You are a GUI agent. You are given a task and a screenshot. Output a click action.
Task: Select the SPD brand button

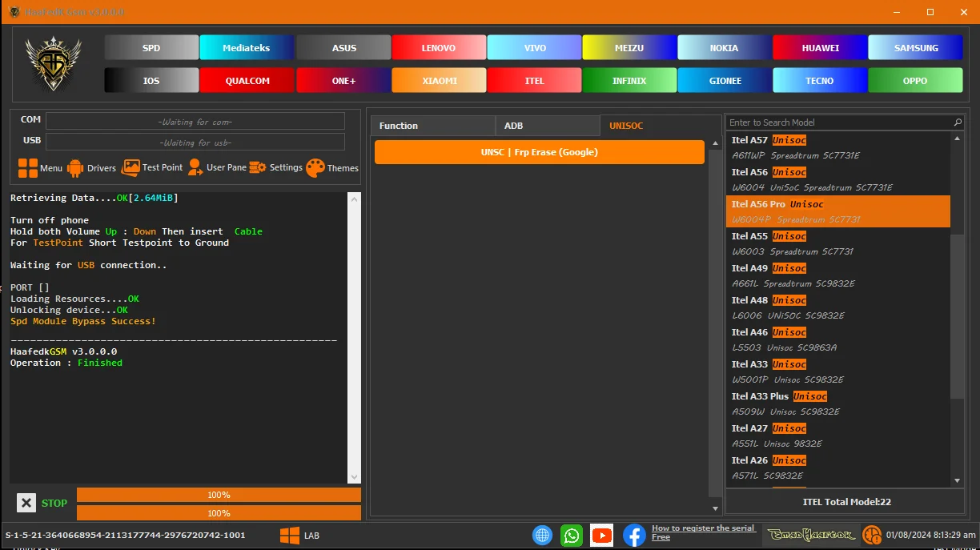pyautogui.click(x=151, y=48)
